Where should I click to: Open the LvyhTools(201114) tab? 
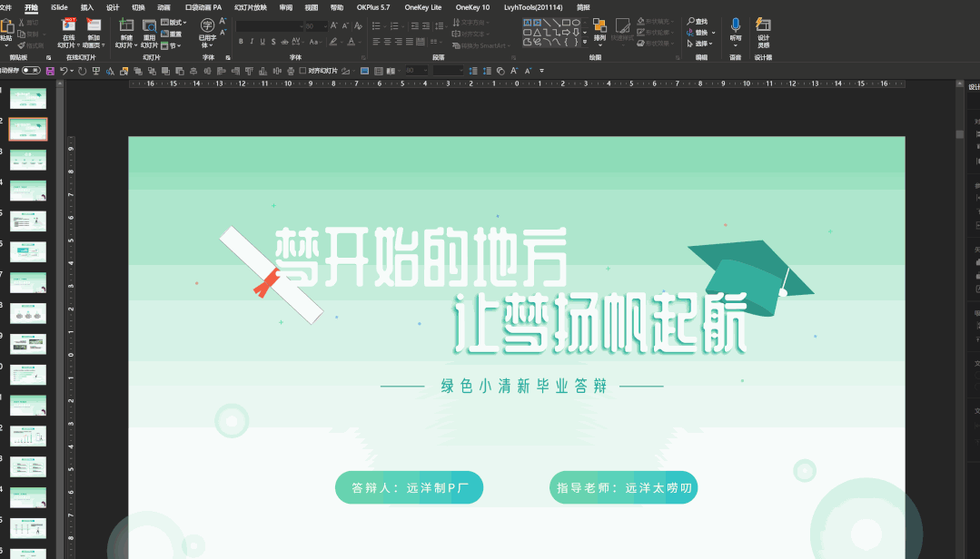pos(533,7)
